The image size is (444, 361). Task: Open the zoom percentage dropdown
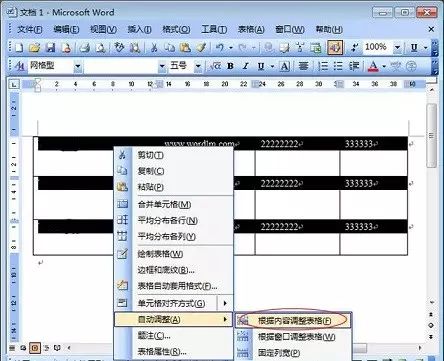(x=397, y=48)
